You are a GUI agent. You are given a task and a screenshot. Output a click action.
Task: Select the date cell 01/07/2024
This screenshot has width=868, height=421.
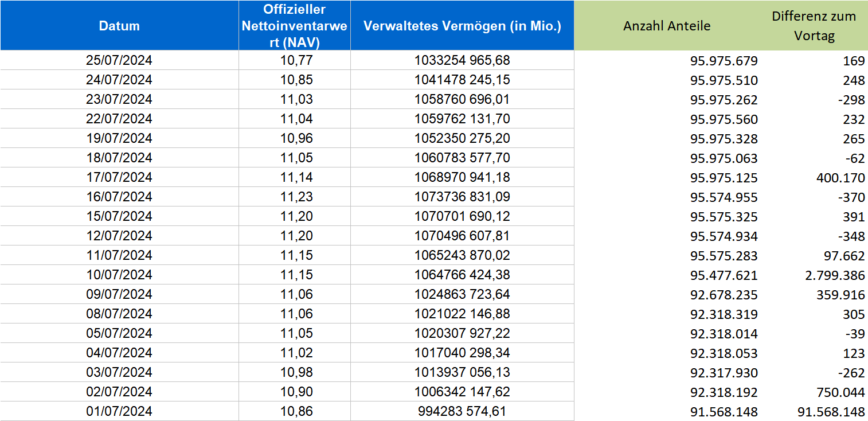119,411
